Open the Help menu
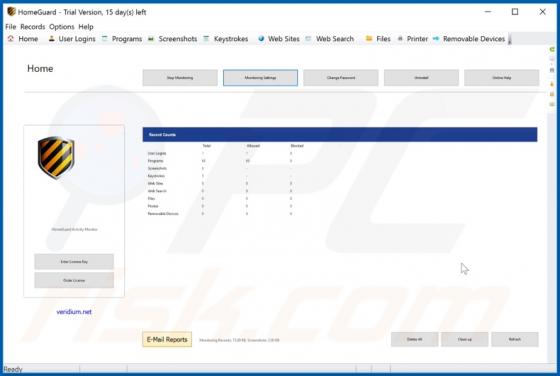This screenshot has height=376, width=560. (x=86, y=27)
